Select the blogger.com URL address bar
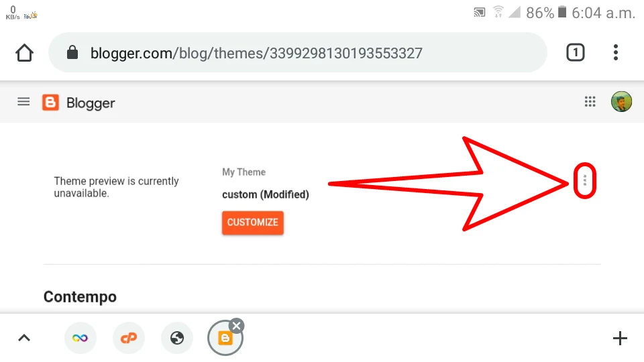 (x=298, y=52)
